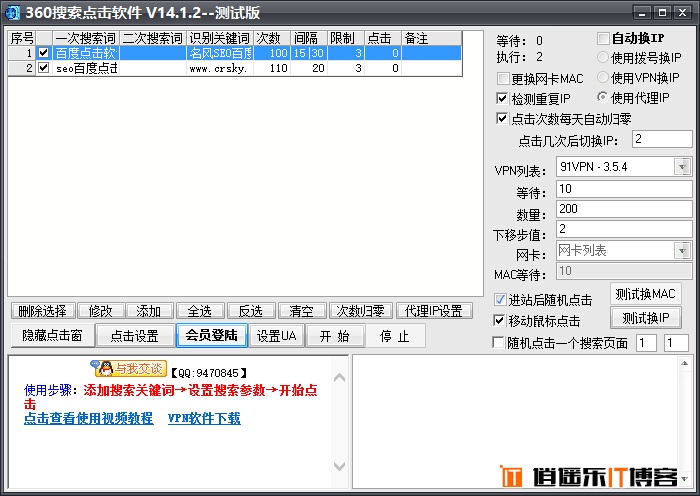Enable 自动换IP checkbox

(x=603, y=38)
